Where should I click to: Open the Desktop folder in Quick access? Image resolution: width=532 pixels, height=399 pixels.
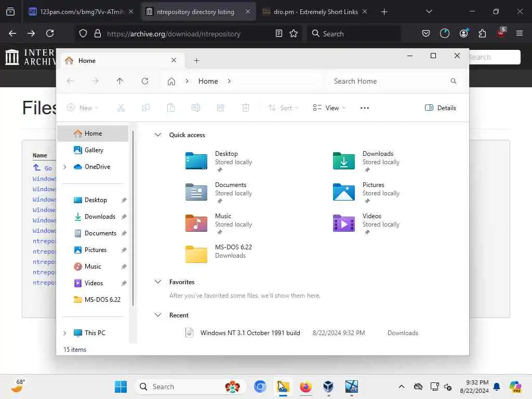(219, 161)
